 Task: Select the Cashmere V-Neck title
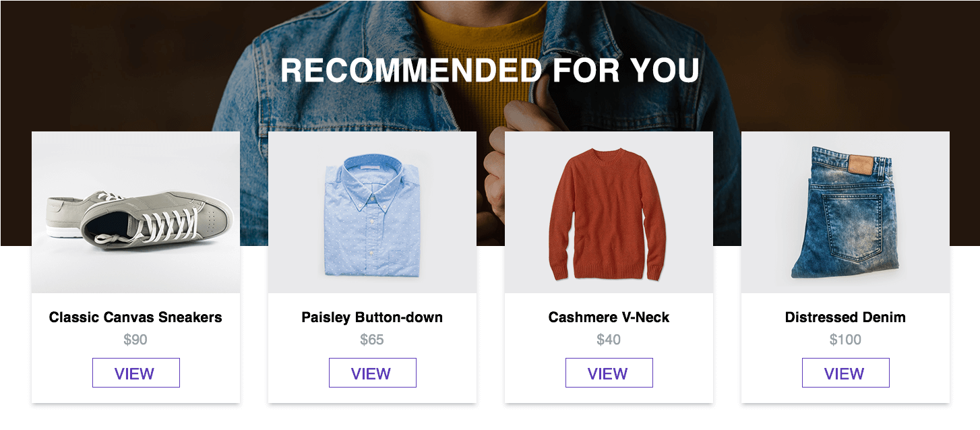coord(609,317)
